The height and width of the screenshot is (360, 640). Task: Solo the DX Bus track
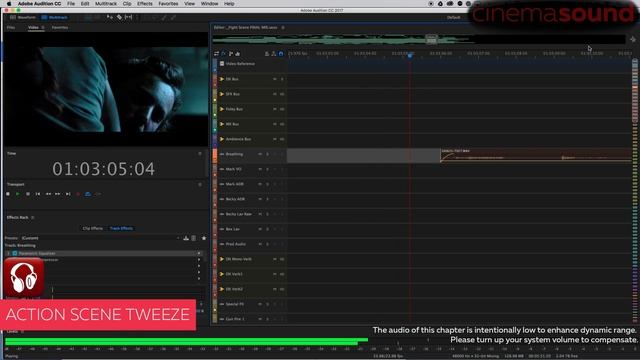(x=282, y=79)
